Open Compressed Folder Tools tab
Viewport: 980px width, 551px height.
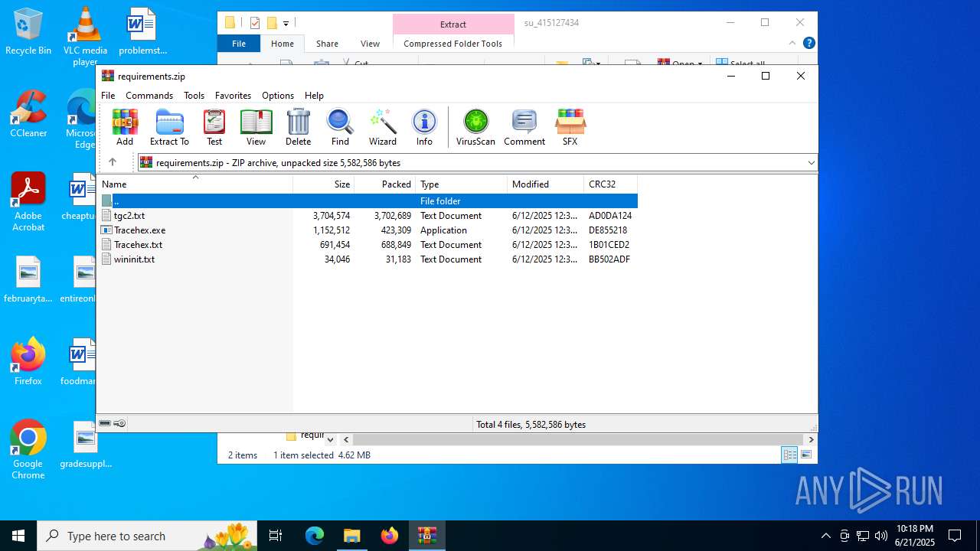tap(453, 44)
